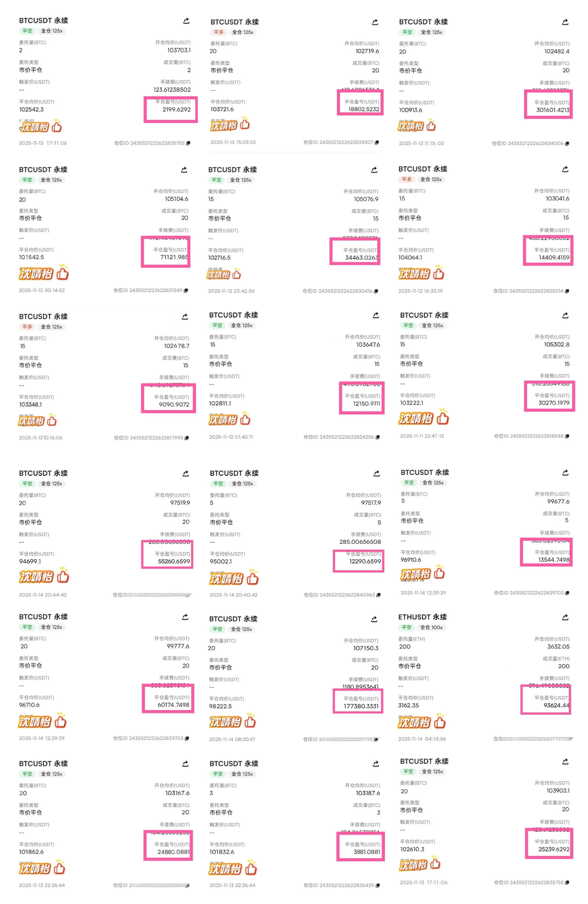Click the highlighted profit value 301601.4213

(x=552, y=110)
